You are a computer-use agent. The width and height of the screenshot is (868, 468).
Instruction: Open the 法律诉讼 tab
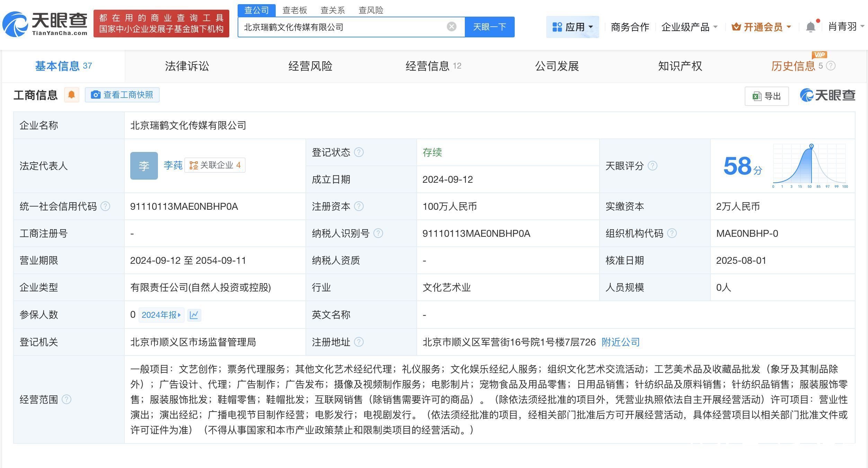(187, 66)
